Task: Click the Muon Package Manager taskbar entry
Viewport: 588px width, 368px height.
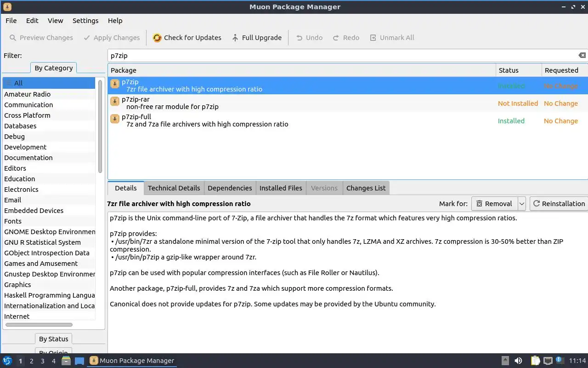Action: click(x=132, y=361)
